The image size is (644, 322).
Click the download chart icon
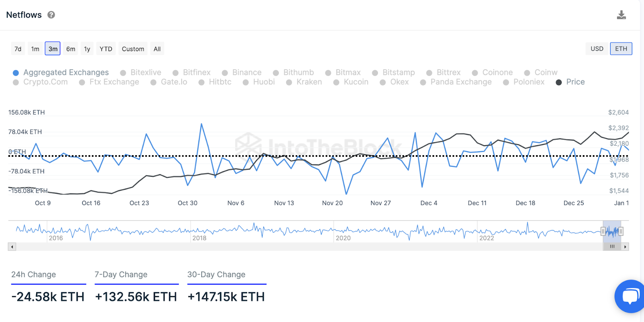[x=622, y=14]
